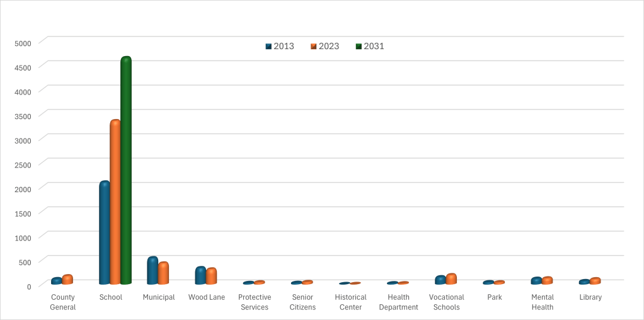The image size is (644, 320).
Task: Select the blue Wood Lane 2013 bar
Action: coord(200,276)
